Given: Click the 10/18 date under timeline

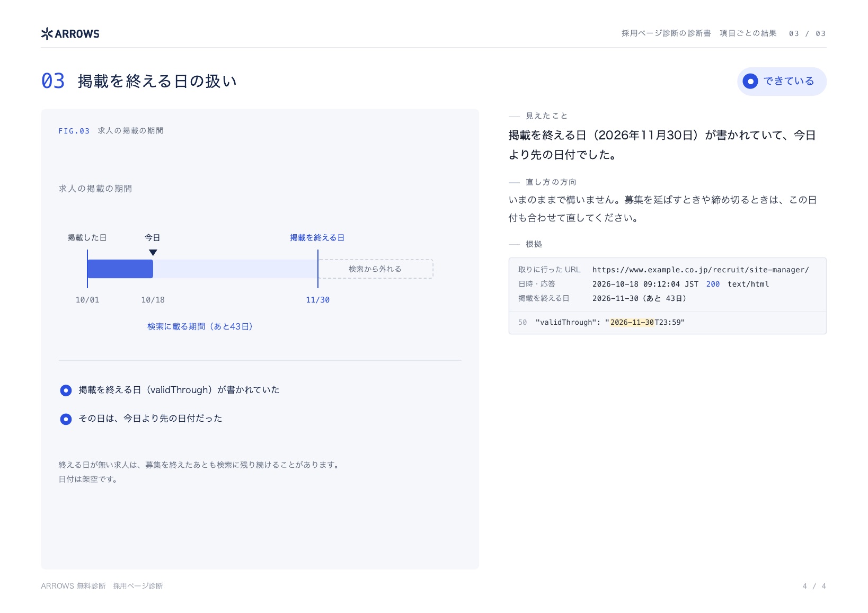Looking at the screenshot, I should [153, 300].
